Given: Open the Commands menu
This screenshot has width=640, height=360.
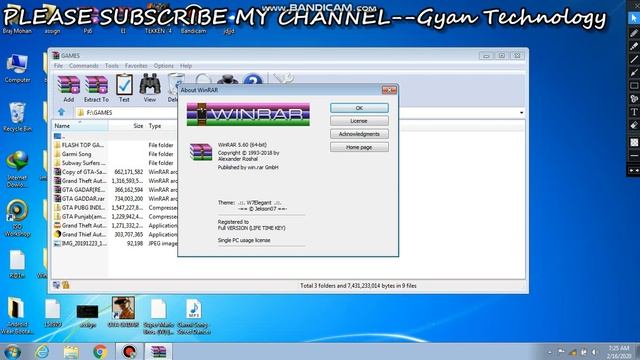Looking at the screenshot, I should [x=84, y=66].
